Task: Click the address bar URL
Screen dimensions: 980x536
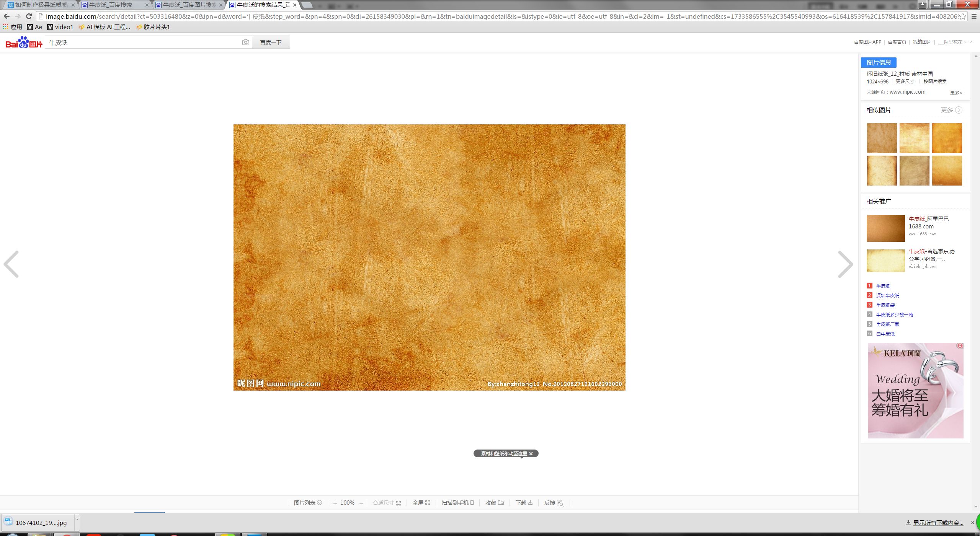Action: (x=498, y=16)
